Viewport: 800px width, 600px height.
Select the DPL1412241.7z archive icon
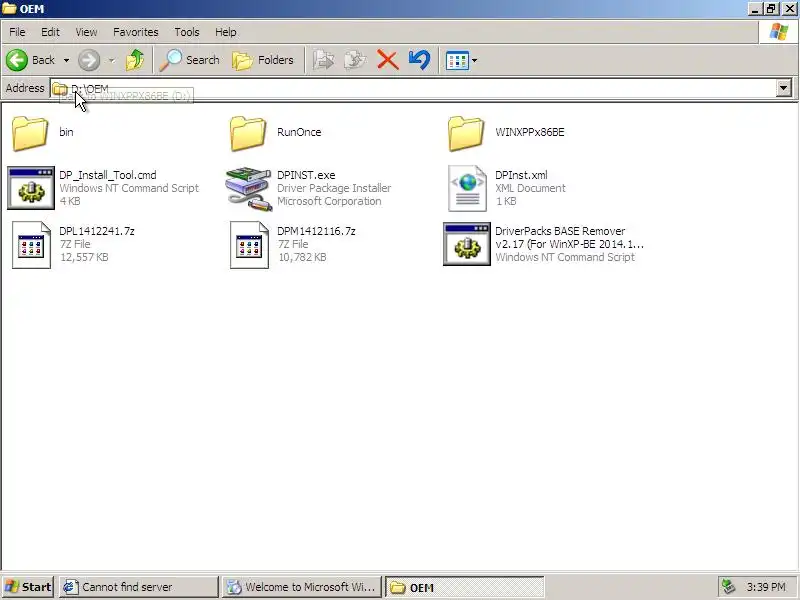31,245
